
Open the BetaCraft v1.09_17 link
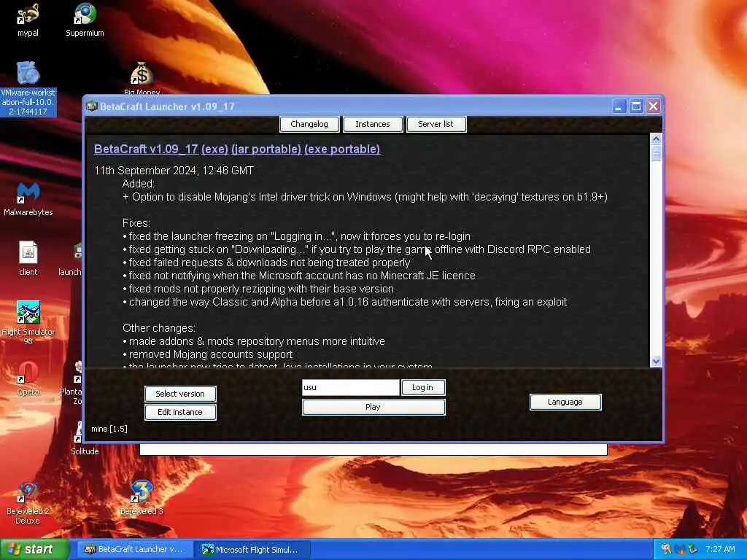coord(146,149)
